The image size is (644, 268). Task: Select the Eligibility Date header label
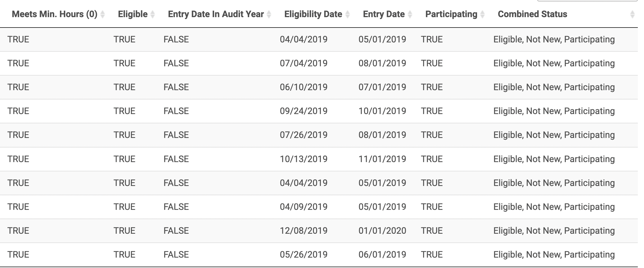[313, 14]
